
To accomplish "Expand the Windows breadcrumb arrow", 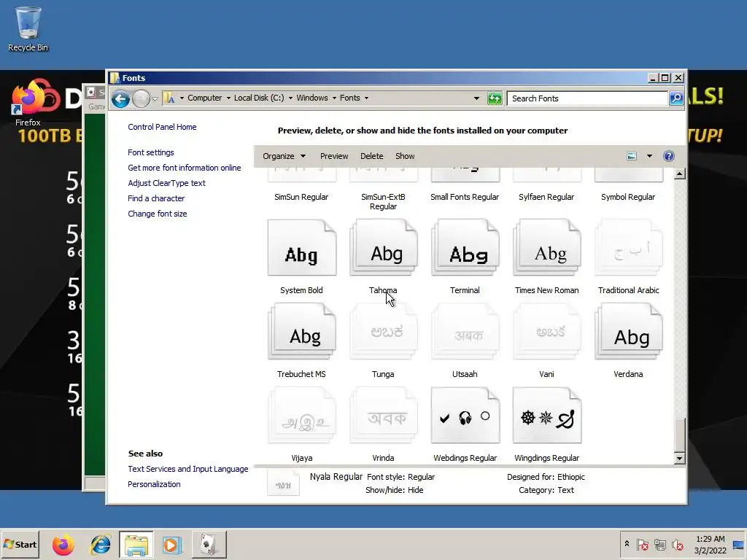I will (x=334, y=98).
